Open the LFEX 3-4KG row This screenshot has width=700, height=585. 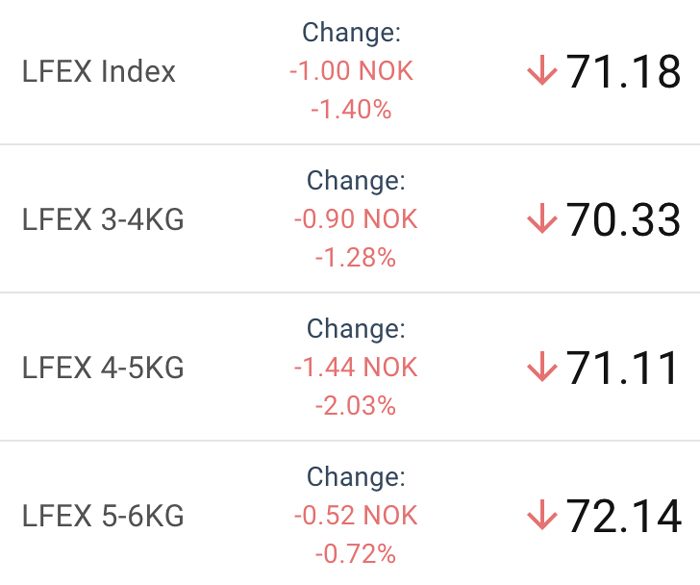coord(350,219)
